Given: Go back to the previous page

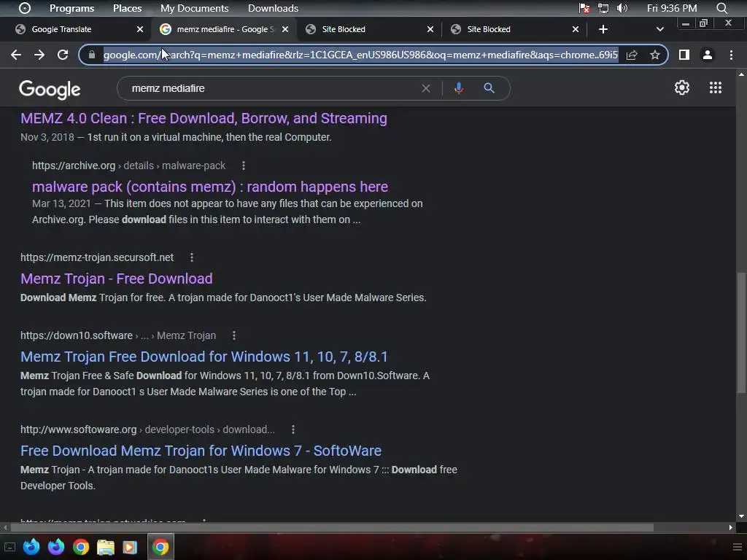Looking at the screenshot, I should point(16,55).
